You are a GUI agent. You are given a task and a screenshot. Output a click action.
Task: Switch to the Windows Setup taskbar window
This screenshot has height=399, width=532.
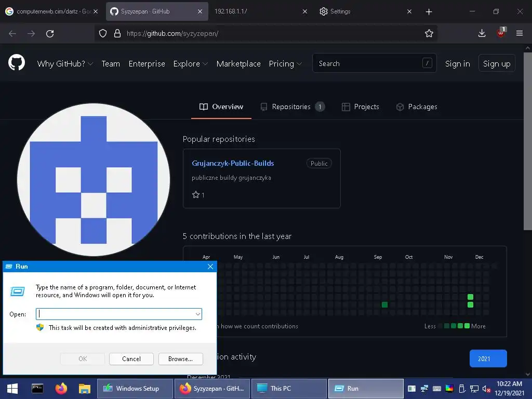pos(135,389)
